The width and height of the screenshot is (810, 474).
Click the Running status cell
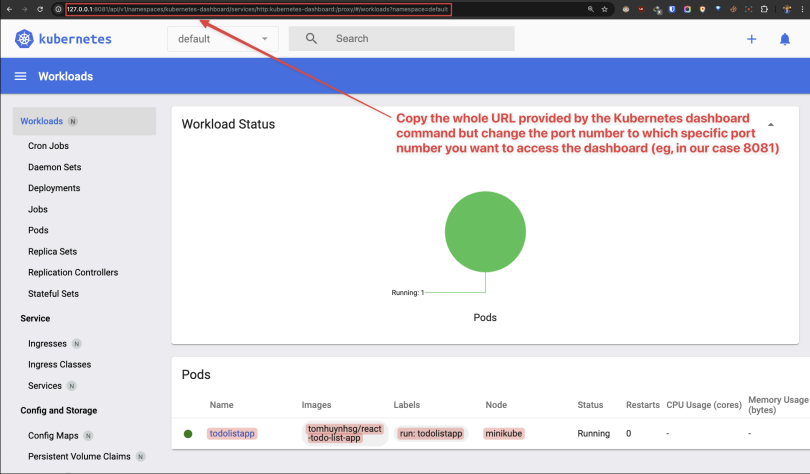tap(594, 434)
